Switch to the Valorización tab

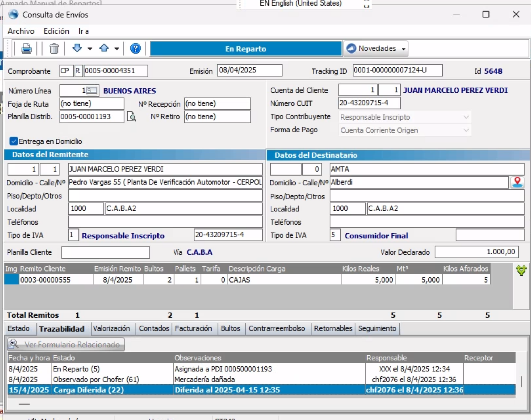[112, 328]
